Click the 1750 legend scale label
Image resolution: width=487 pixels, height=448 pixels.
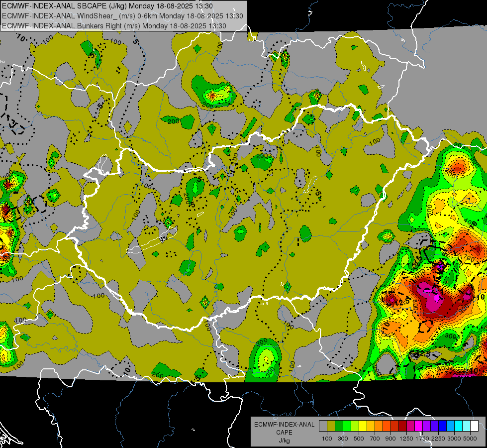422,439
